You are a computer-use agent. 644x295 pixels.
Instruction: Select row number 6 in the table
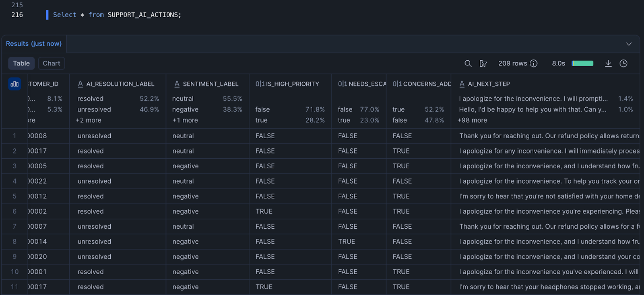coord(14,211)
